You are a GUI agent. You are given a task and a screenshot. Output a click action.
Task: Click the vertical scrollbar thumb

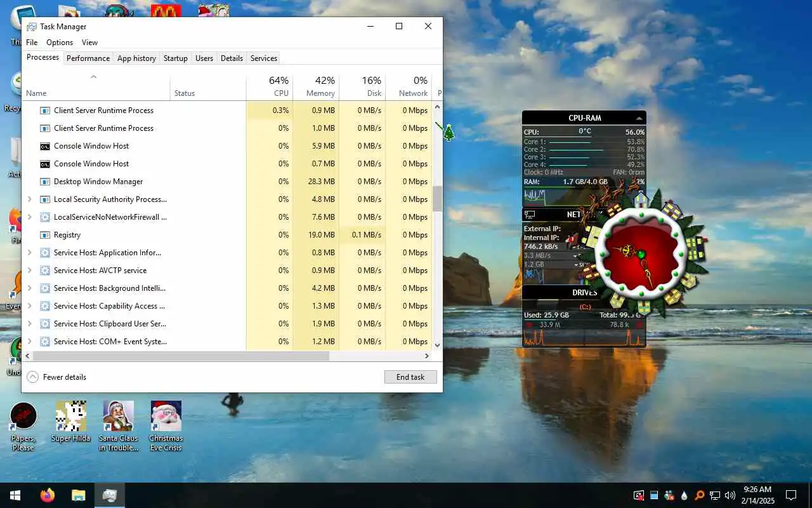coord(437,199)
